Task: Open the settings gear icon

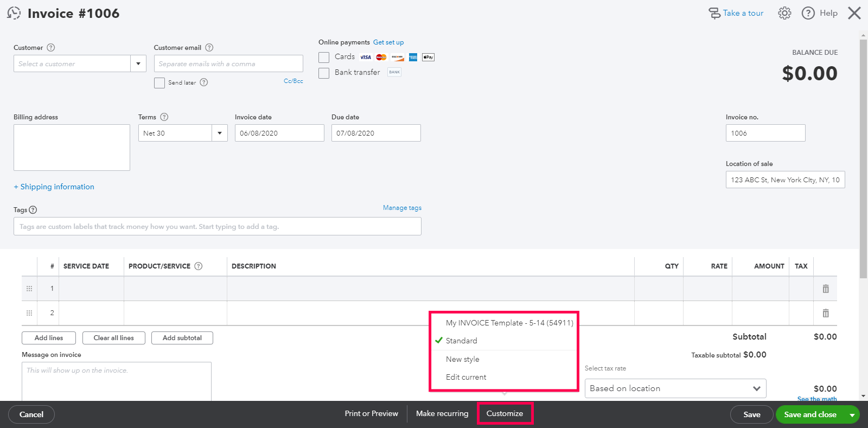Action: coord(784,13)
